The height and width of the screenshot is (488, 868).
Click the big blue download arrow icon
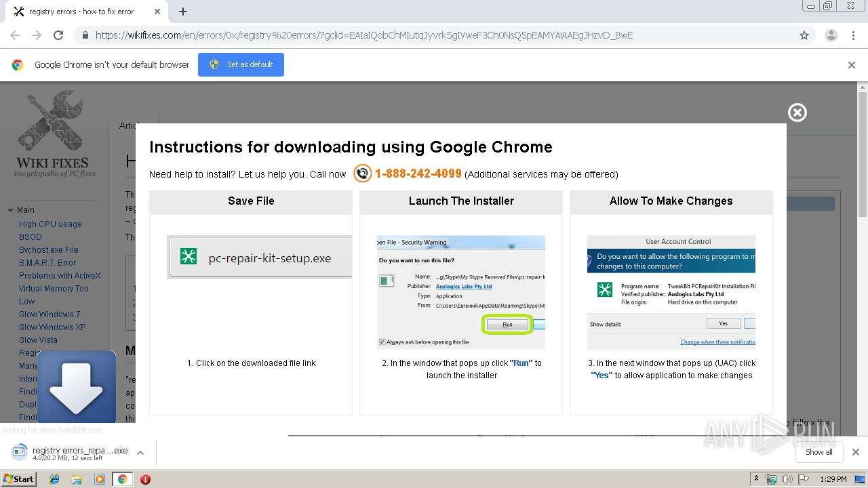point(77,388)
